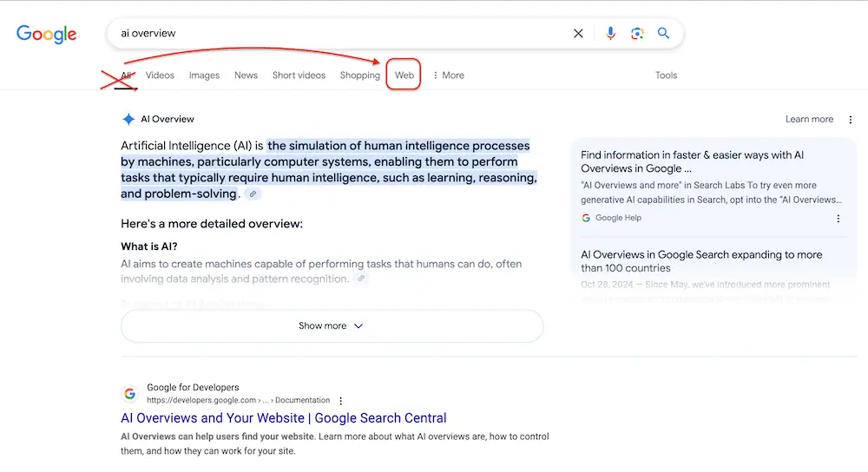Click the AI Overview sparkle icon

click(128, 119)
